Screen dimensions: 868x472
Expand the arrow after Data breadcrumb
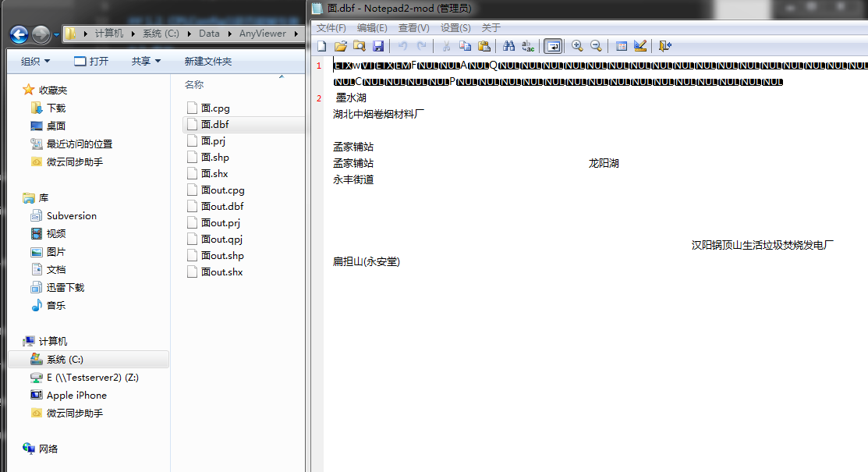point(229,34)
